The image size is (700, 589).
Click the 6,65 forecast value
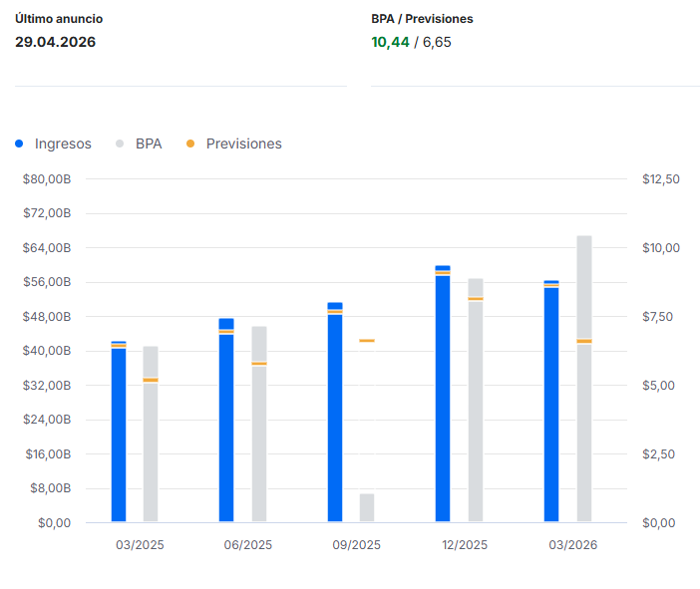tap(437, 42)
